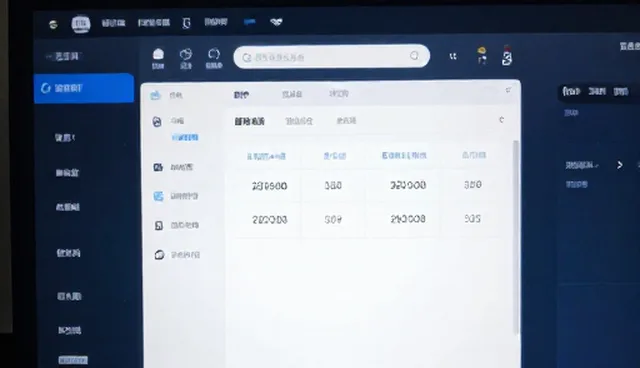
Task: Click the yellow-topped icon right of the search field
Action: point(482,55)
